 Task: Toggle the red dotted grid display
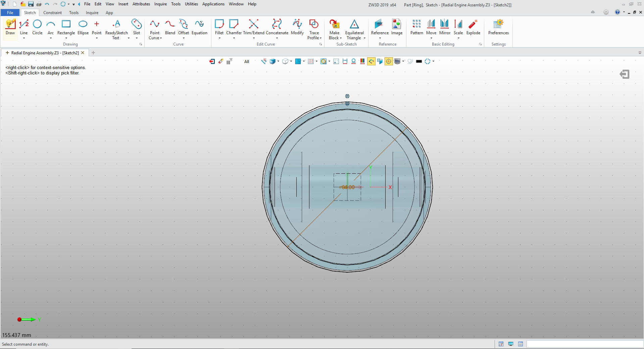(311, 61)
